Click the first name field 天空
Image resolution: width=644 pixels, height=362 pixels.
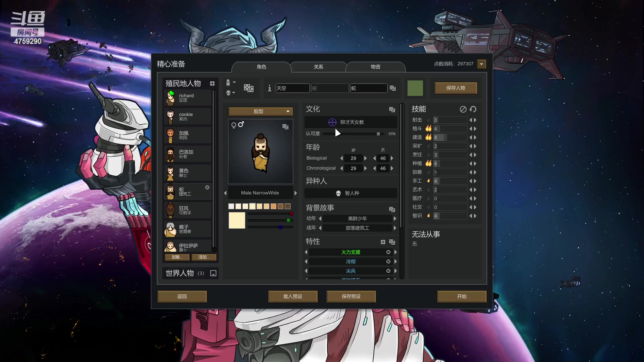point(292,88)
